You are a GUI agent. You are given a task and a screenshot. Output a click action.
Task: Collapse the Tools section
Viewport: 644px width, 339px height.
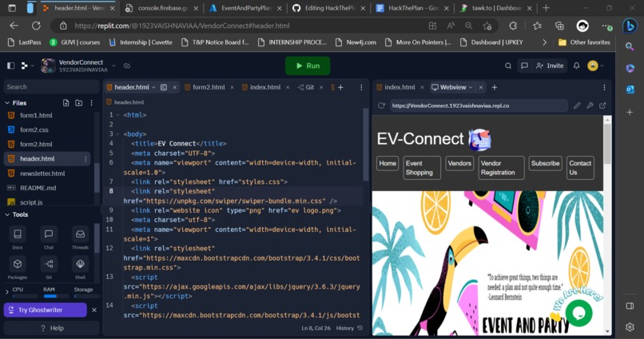[7, 214]
